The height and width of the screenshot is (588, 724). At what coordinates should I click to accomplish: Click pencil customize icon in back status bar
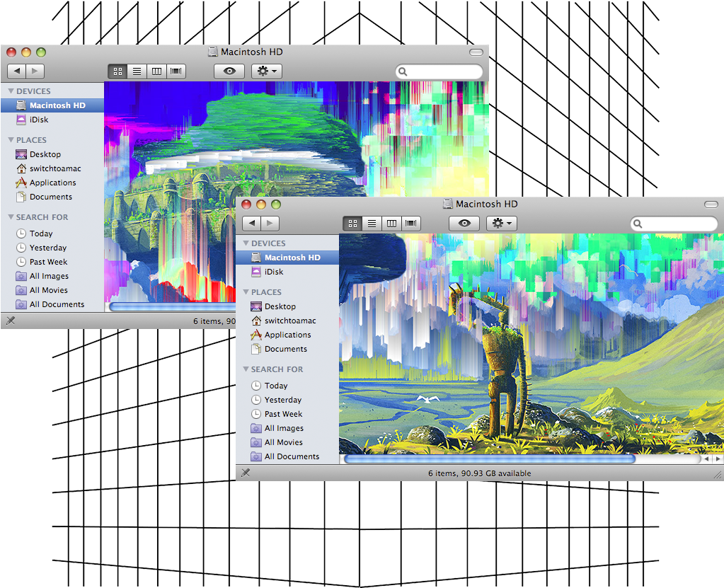tap(11, 321)
